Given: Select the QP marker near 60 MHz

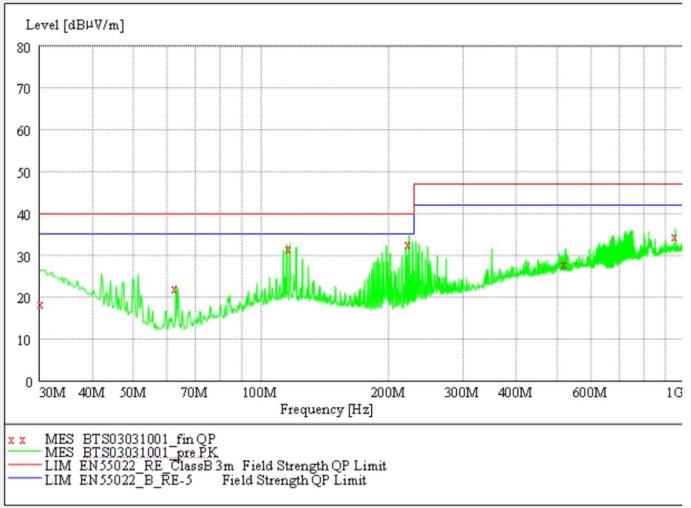Looking at the screenshot, I should pos(174,290).
